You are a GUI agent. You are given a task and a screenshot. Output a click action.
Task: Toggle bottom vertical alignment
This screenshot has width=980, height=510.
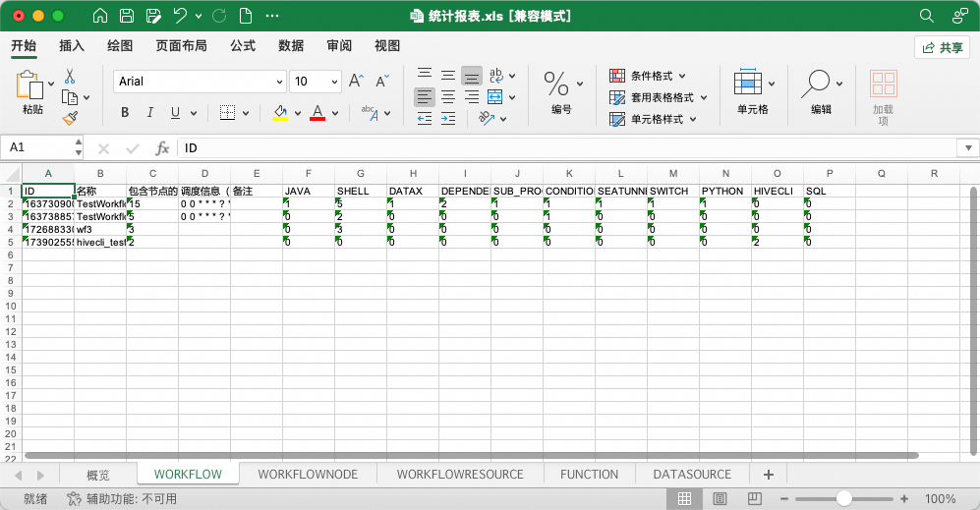pyautogui.click(x=472, y=76)
